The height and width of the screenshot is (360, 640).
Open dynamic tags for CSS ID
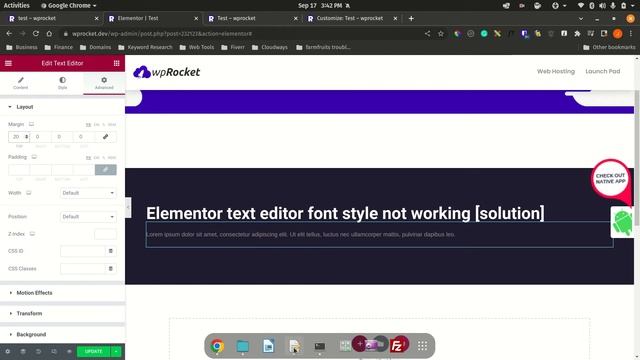pos(111,251)
